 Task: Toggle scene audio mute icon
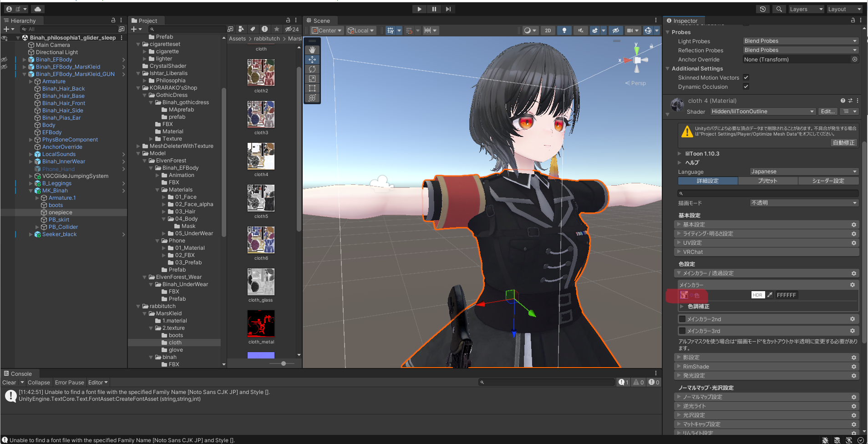click(580, 30)
